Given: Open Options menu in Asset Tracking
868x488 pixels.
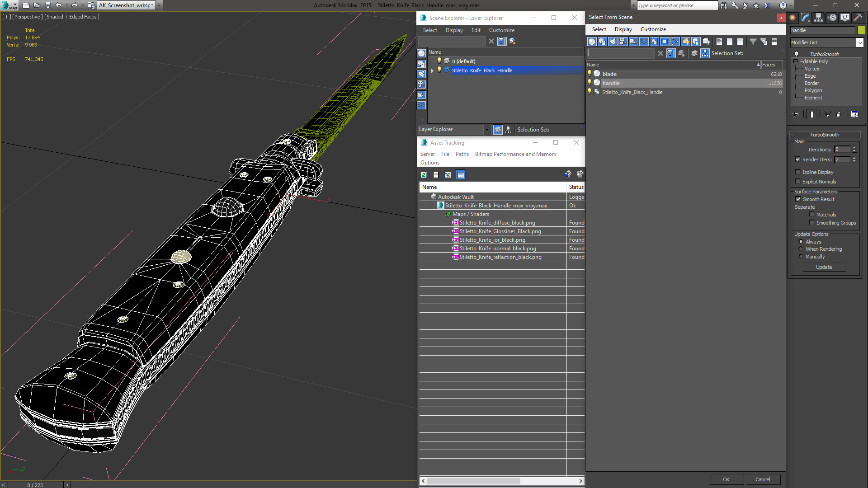Looking at the screenshot, I should [x=429, y=163].
